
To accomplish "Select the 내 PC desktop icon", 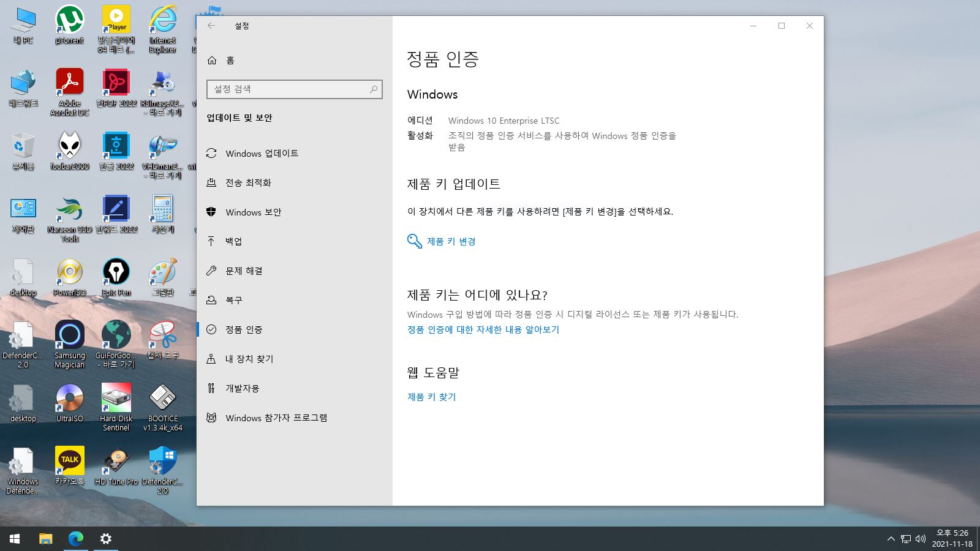I will pyautogui.click(x=23, y=26).
